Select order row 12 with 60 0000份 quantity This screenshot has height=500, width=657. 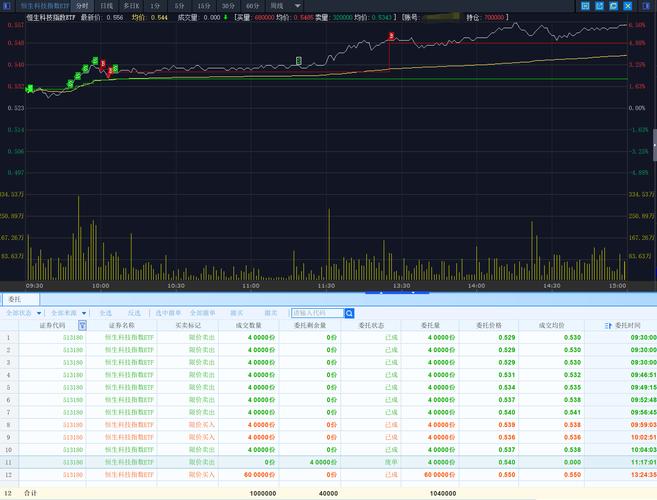(x=328, y=475)
